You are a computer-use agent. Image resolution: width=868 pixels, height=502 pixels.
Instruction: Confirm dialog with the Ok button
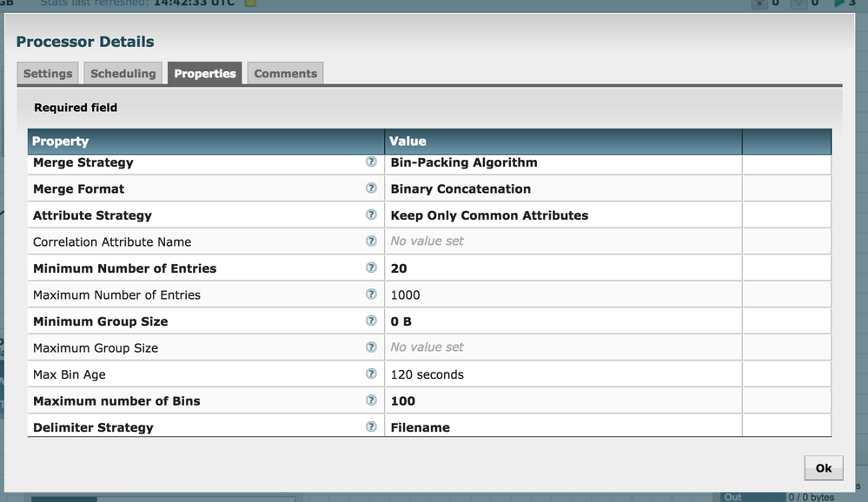pyautogui.click(x=824, y=468)
